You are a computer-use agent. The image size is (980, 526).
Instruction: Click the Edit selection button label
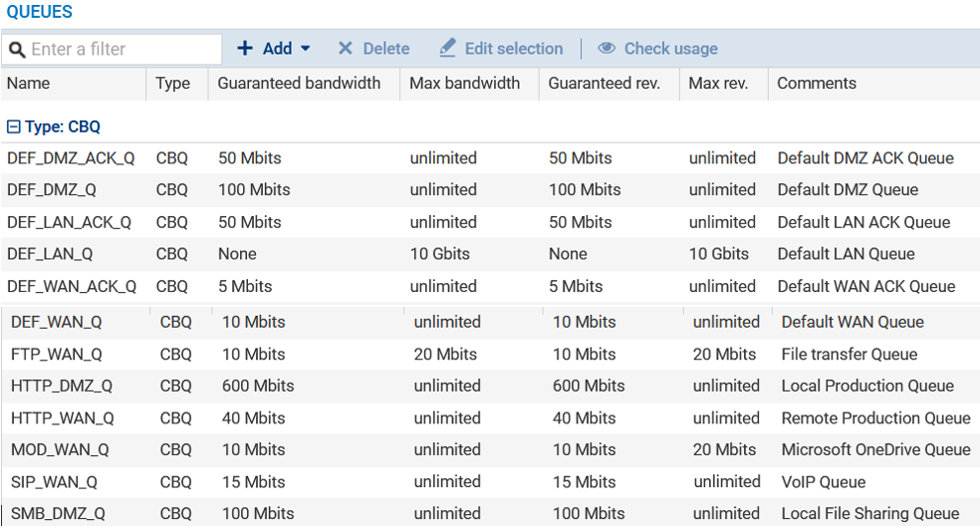513,49
